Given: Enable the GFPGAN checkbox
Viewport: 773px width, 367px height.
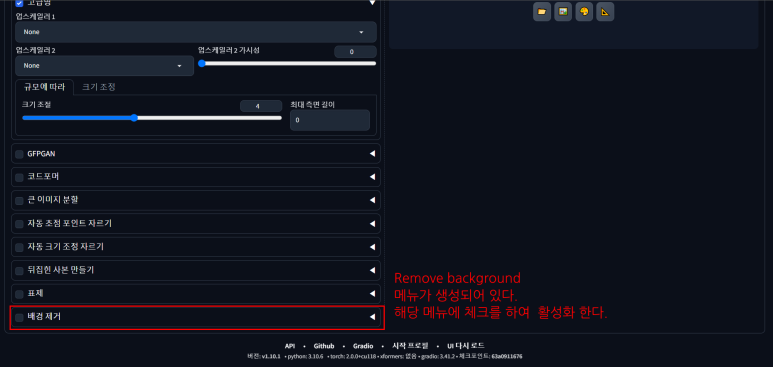Looking at the screenshot, I should pos(19,154).
